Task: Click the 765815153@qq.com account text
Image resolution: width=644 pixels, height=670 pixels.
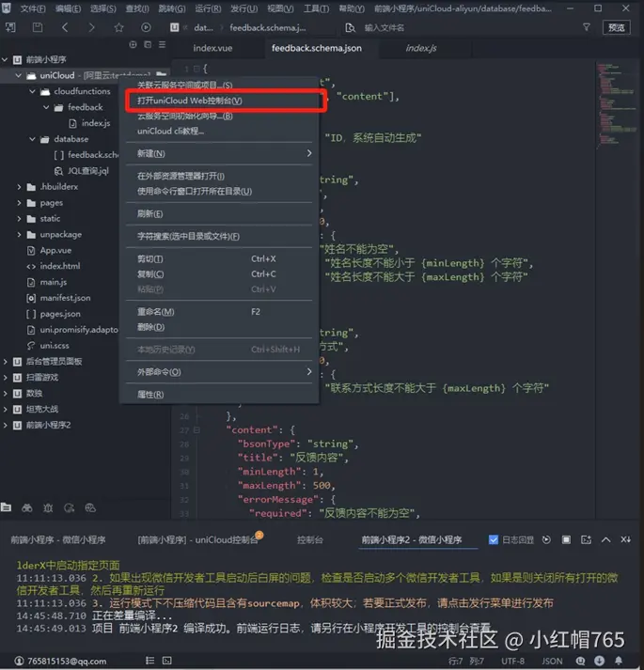Action: coord(67,661)
